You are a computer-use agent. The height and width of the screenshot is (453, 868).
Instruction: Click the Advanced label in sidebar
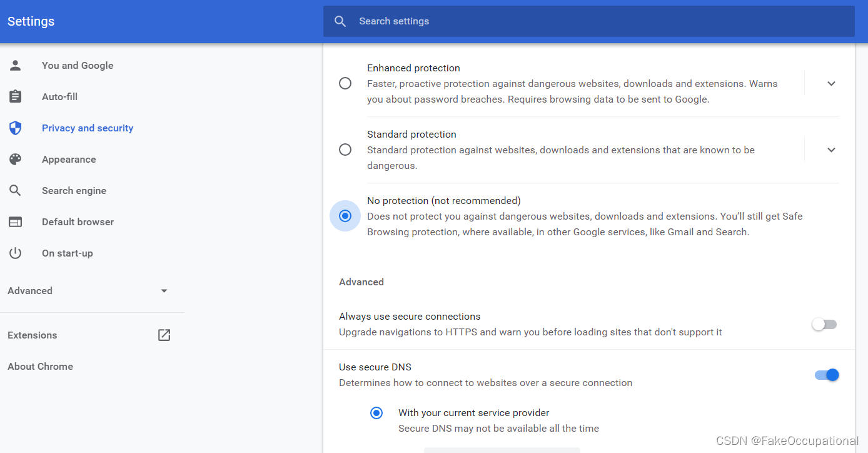30,290
